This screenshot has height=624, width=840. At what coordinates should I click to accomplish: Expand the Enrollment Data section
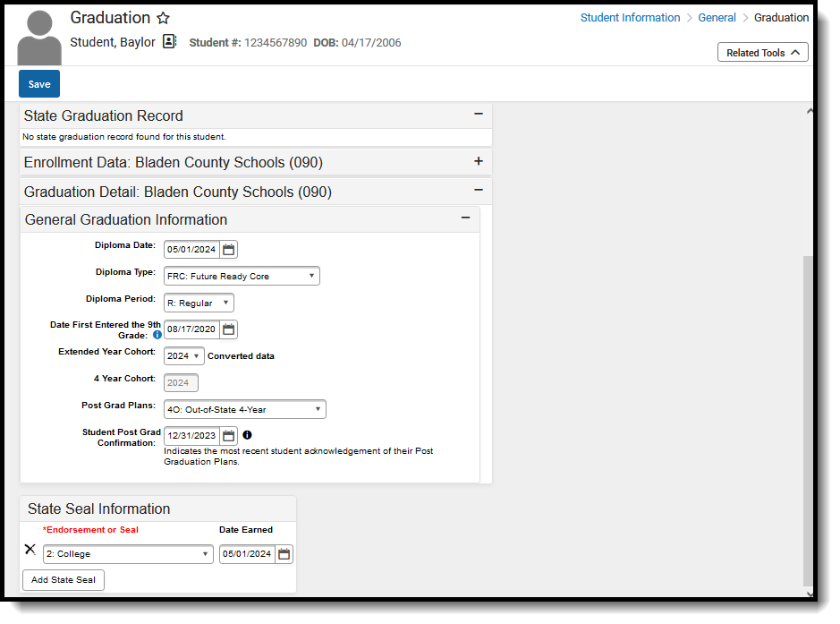[x=479, y=161]
